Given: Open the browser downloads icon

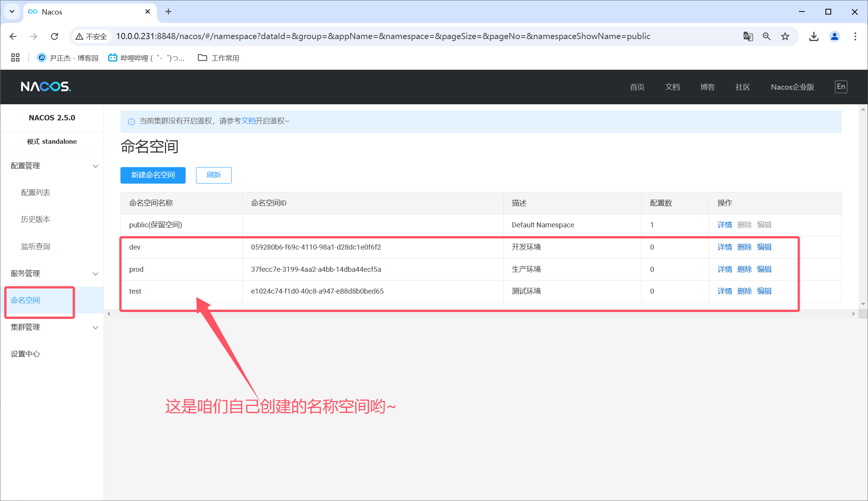Looking at the screenshot, I should [x=814, y=36].
